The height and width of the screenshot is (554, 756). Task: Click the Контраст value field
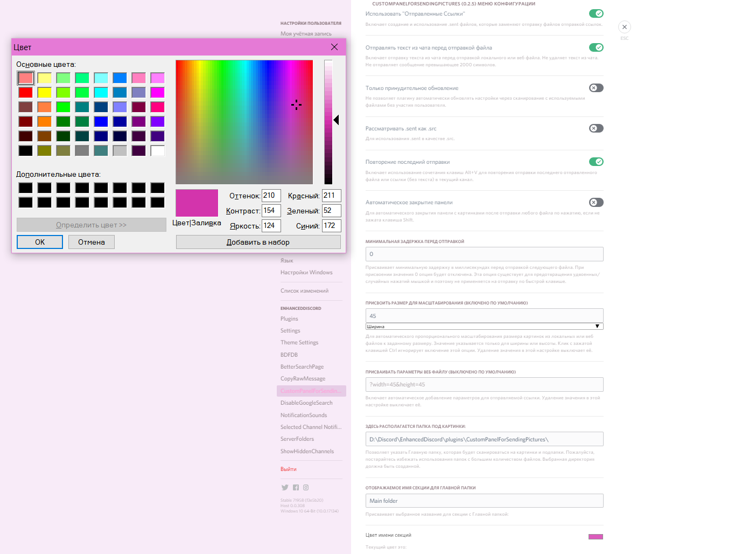271,211
